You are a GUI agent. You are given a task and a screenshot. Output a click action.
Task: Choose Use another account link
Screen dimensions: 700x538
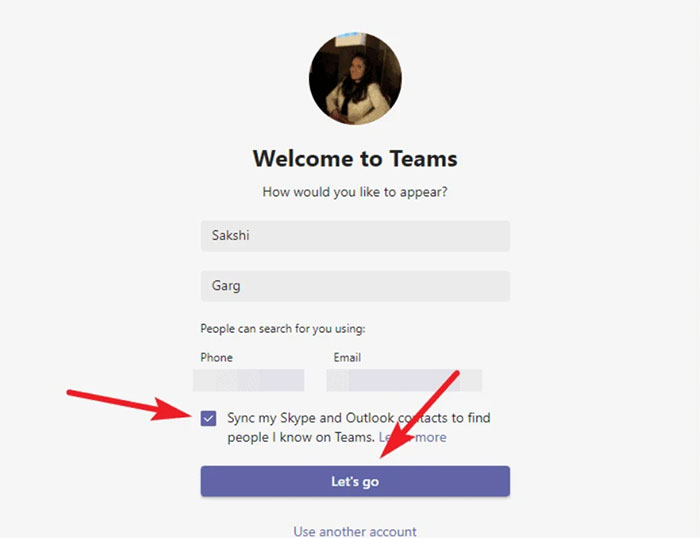pyautogui.click(x=355, y=531)
